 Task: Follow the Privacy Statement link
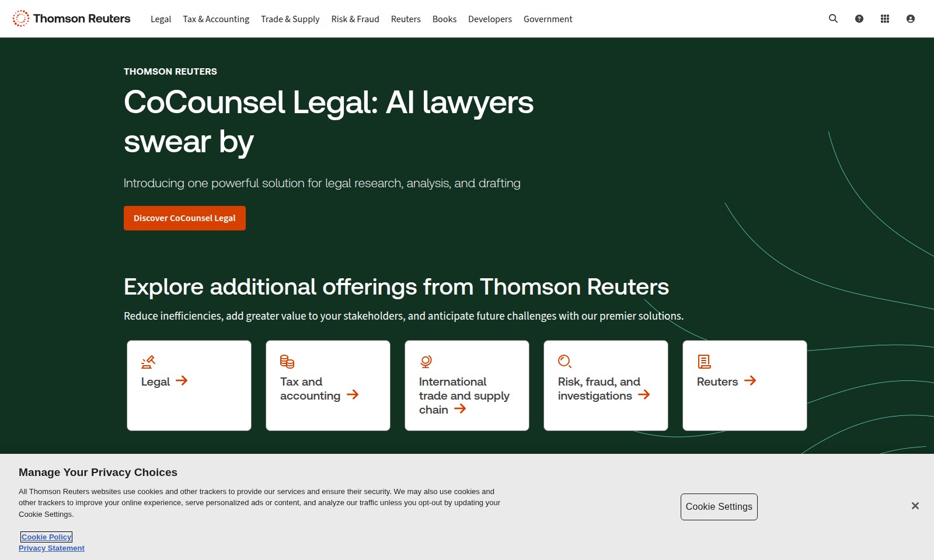pos(51,548)
